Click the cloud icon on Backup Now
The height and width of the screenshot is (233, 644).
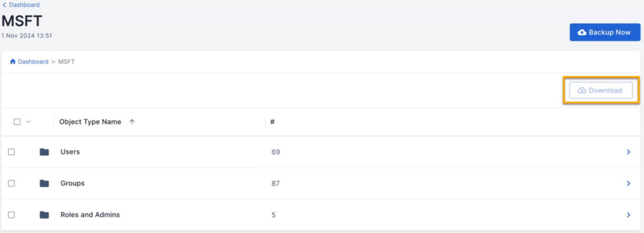[582, 32]
